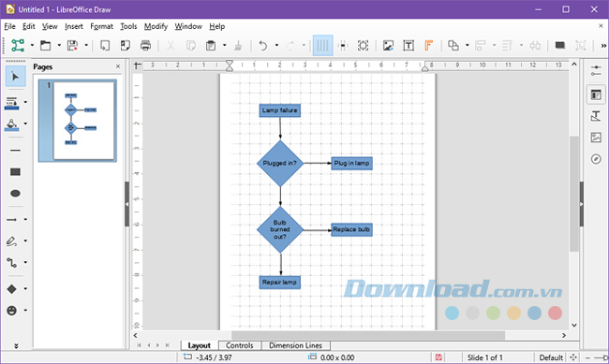Open the Paste special dropdown arrow
Screen dimensions: 609x364
(x=225, y=46)
